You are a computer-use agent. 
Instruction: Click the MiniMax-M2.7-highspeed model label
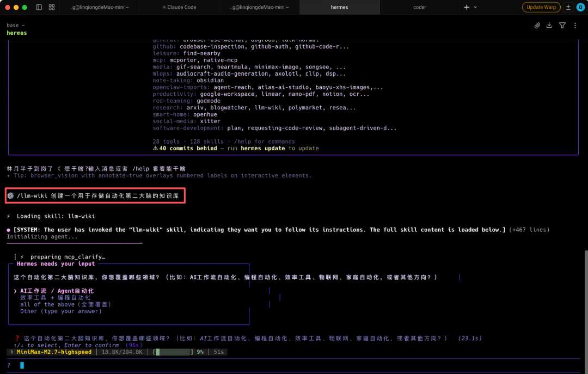point(54,352)
